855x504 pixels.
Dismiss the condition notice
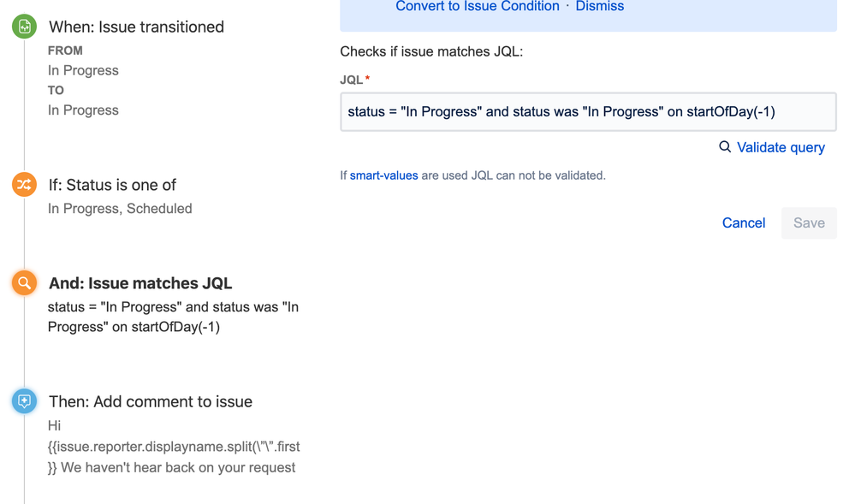(x=599, y=7)
